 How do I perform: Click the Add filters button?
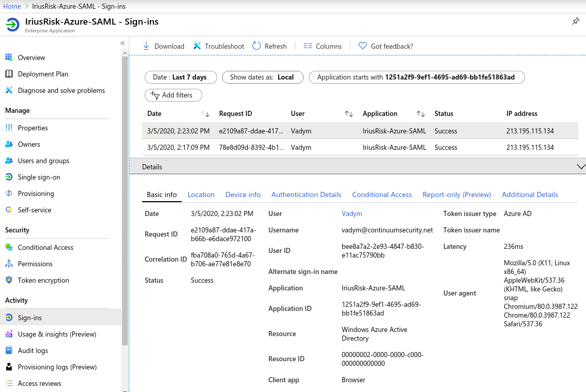tap(173, 95)
